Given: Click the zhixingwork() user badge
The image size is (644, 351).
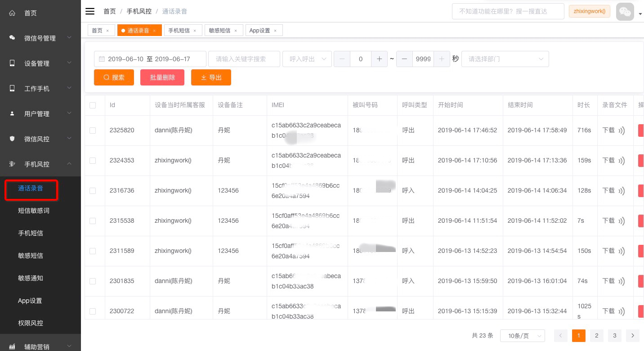Looking at the screenshot, I should click(x=590, y=11).
